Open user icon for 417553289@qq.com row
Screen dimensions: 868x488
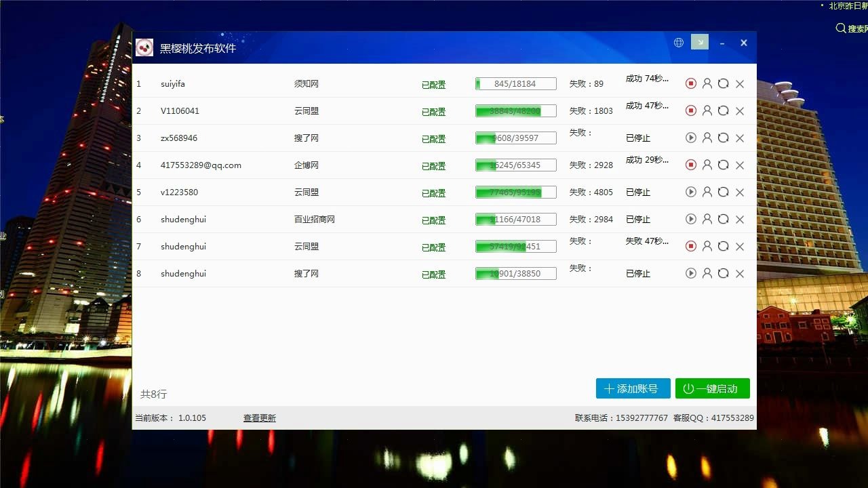(x=707, y=165)
